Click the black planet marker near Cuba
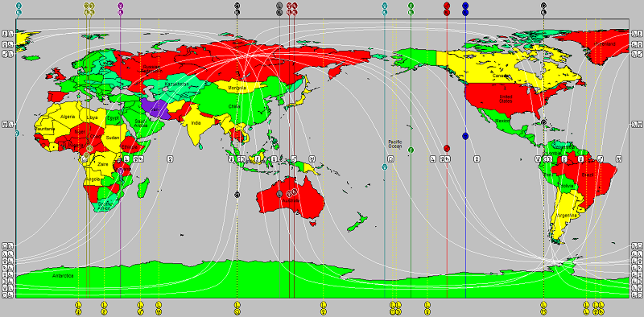This screenshot has width=644, height=317. (x=544, y=122)
